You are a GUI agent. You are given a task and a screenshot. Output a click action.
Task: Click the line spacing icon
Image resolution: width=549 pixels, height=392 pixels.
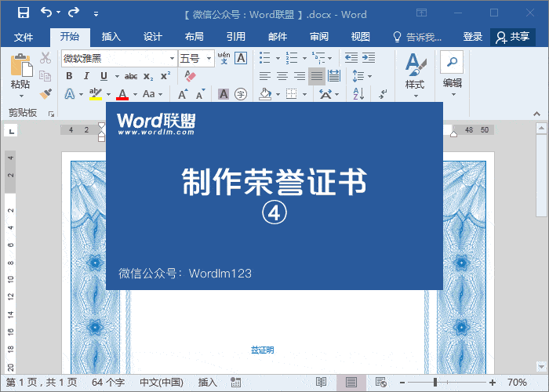[x=358, y=76]
